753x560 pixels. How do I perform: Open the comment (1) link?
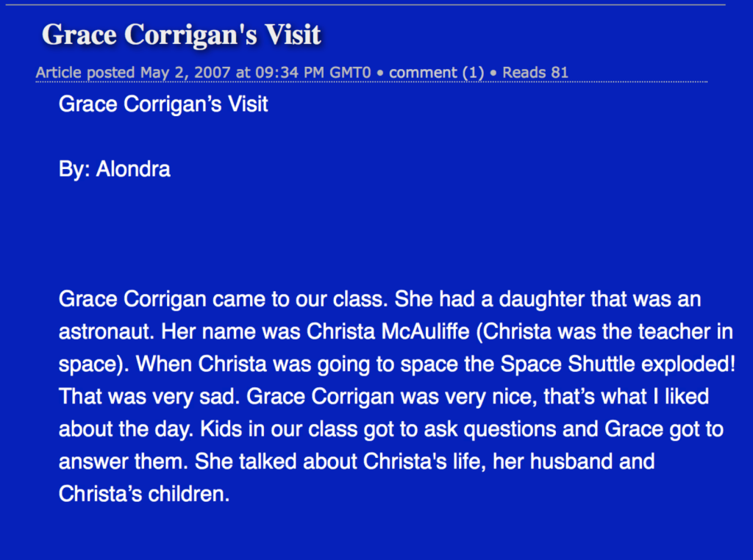tap(436, 73)
